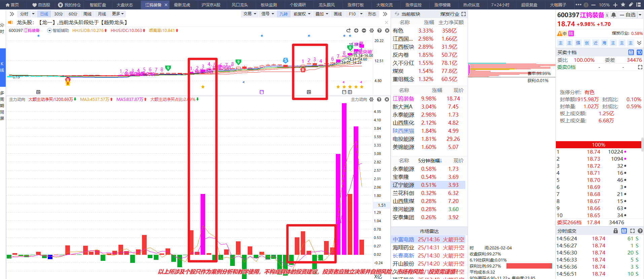644x279 pixels.
Task: Expand the 煤炭行业 sector panel fullscreen icon
Action: (x=464, y=14)
